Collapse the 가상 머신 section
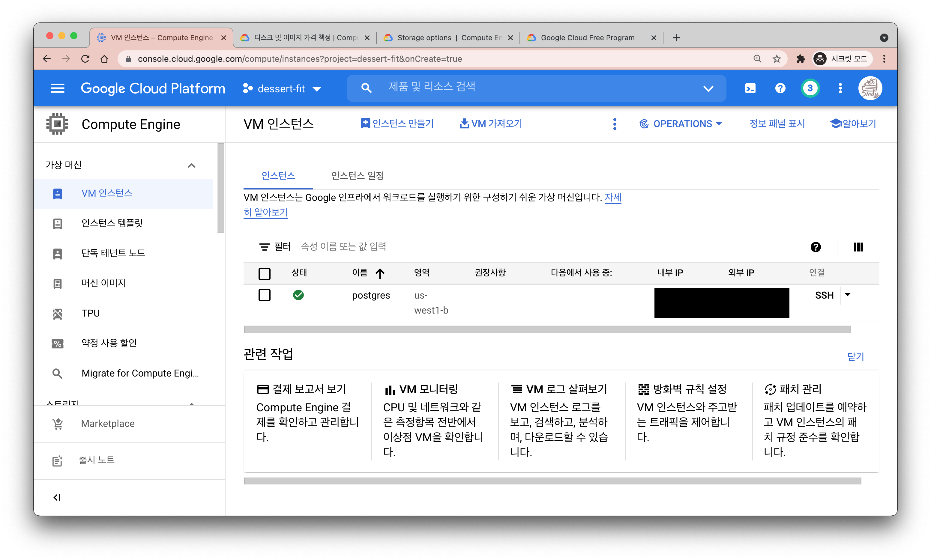 pyautogui.click(x=191, y=165)
